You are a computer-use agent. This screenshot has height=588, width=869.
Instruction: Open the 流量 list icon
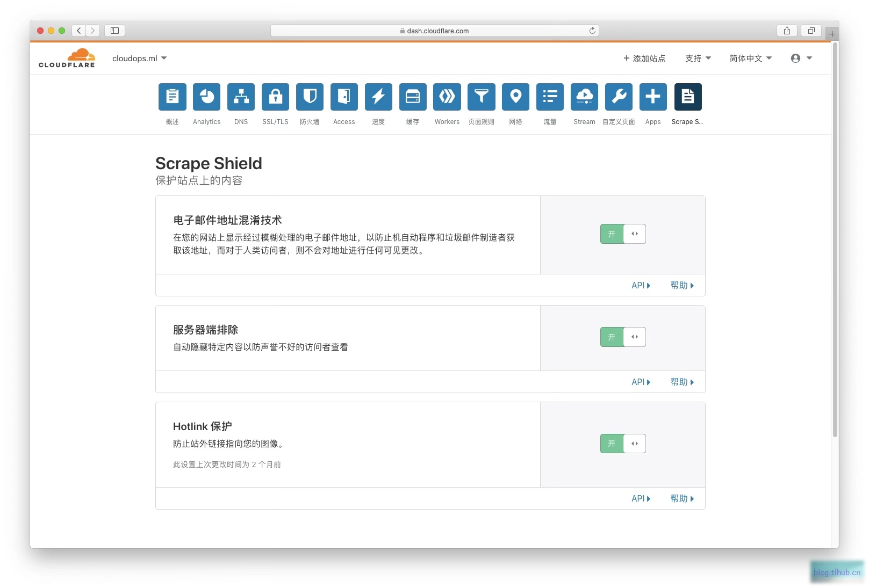[x=550, y=97]
